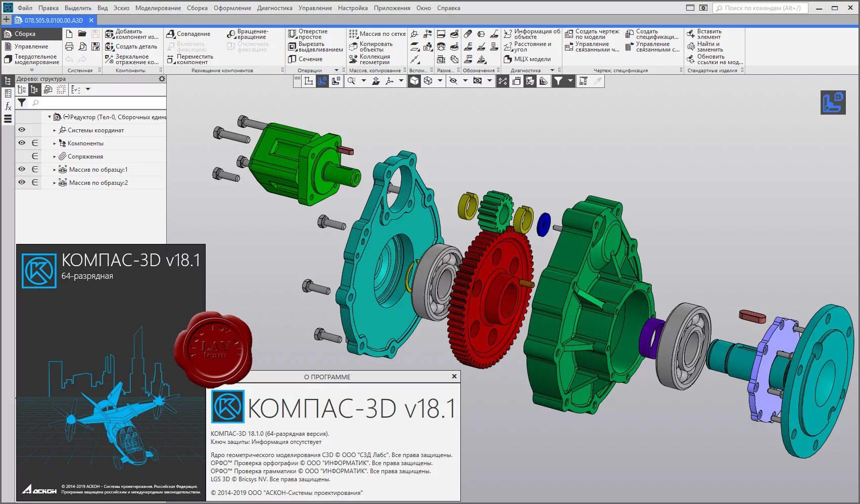
Task: Select the Твердотельное моделирование toolbar set
Action: [x=31, y=60]
